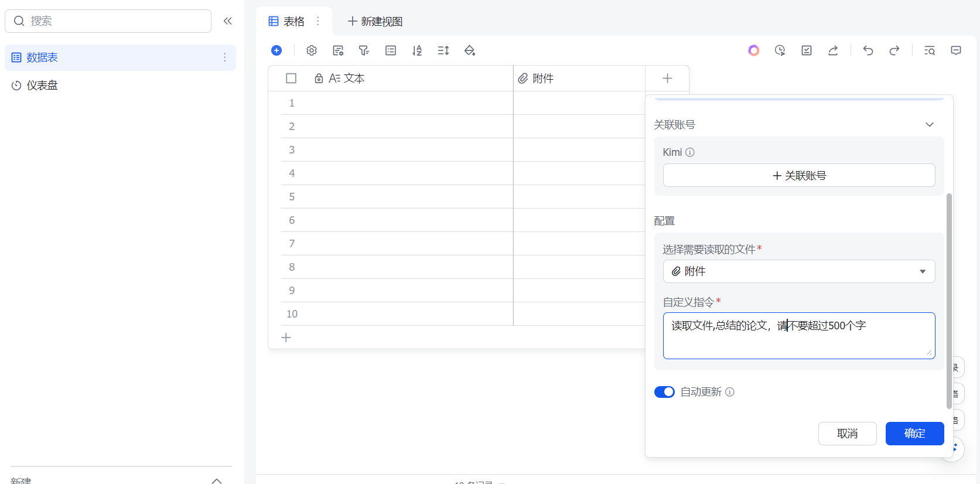Collapse the left sidebar with double chevron

click(x=228, y=21)
